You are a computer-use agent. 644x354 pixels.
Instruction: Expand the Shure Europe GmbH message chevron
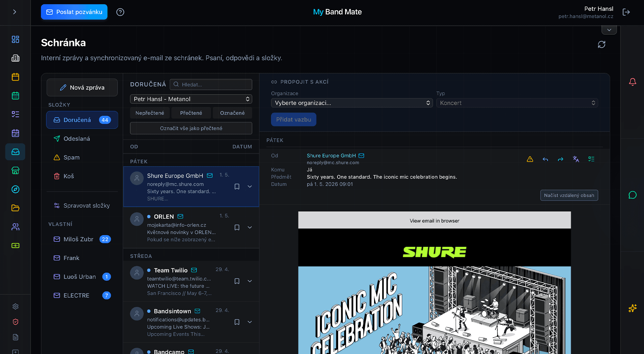(249, 186)
